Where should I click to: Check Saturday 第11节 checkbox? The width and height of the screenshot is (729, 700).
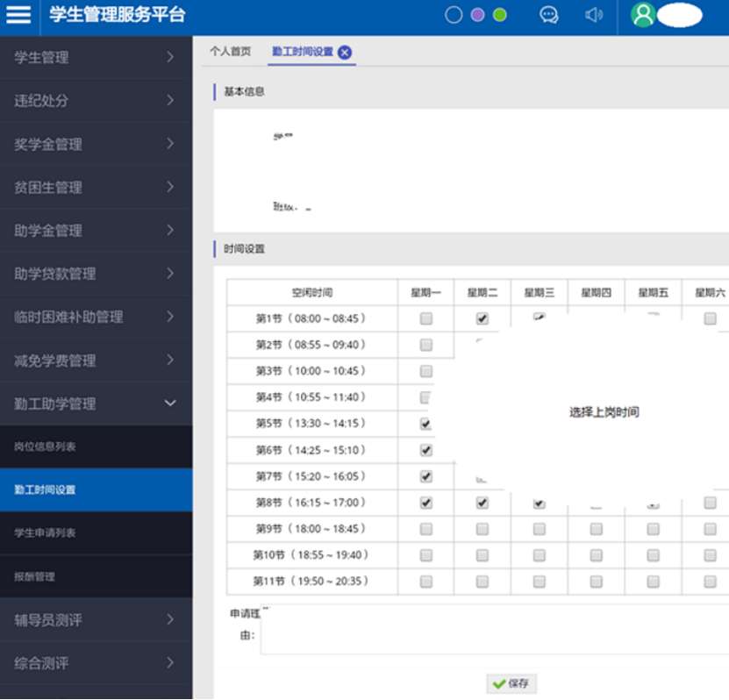710,582
